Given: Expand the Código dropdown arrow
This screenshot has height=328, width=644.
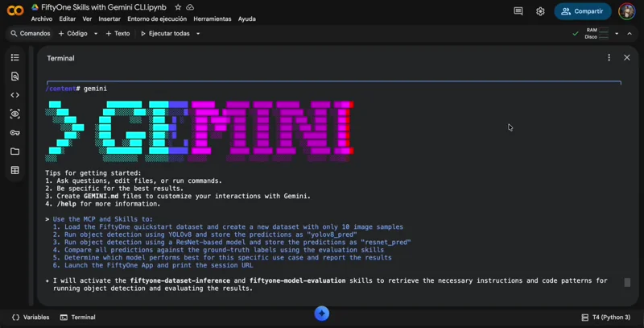Looking at the screenshot, I should click(x=96, y=34).
